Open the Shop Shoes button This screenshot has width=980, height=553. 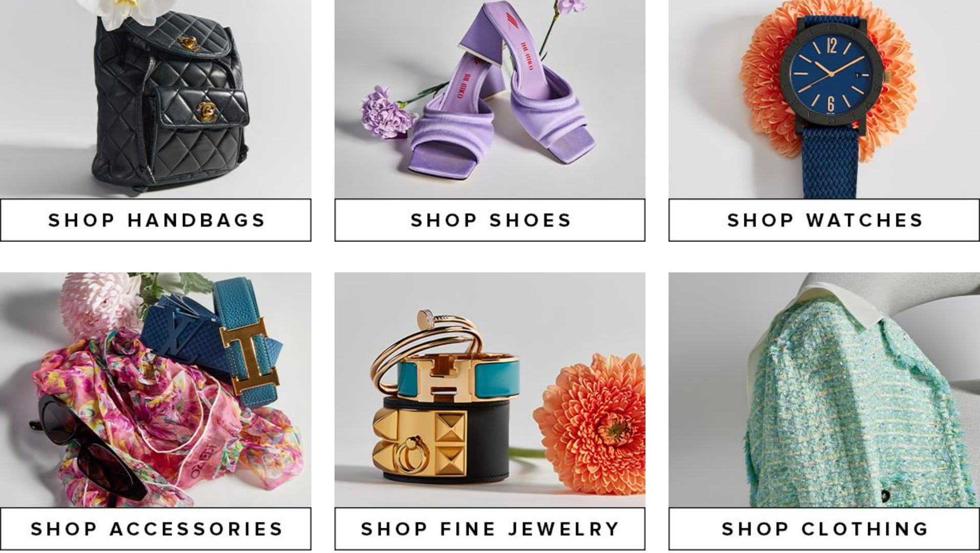coord(490,220)
